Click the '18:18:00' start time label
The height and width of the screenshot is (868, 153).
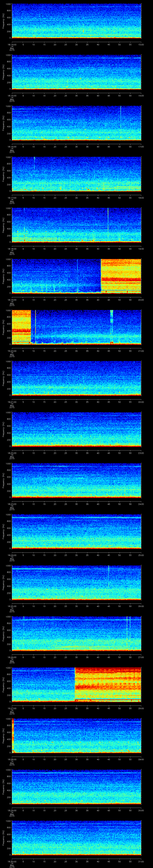pos(12,248)
